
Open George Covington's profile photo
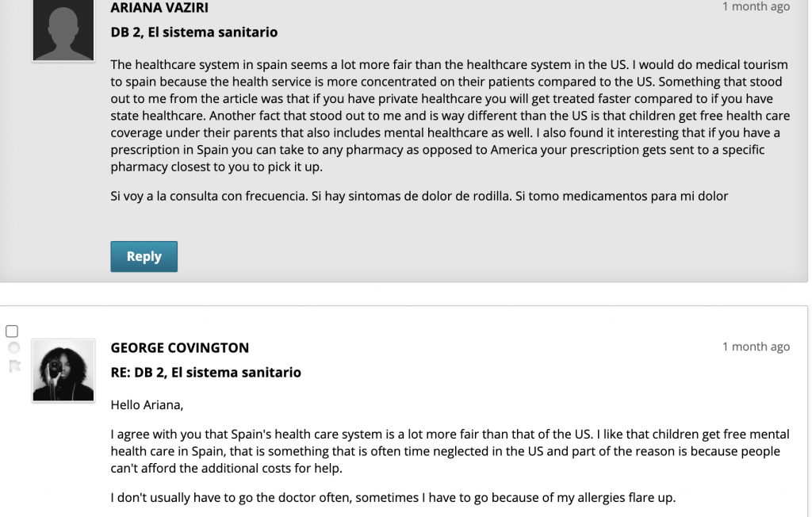(63, 370)
